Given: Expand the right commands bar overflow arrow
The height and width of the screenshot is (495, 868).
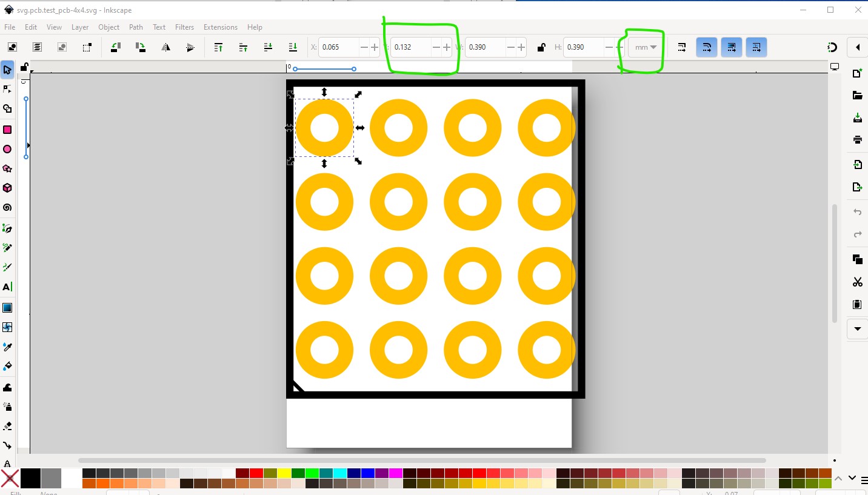Looking at the screenshot, I should [857, 329].
